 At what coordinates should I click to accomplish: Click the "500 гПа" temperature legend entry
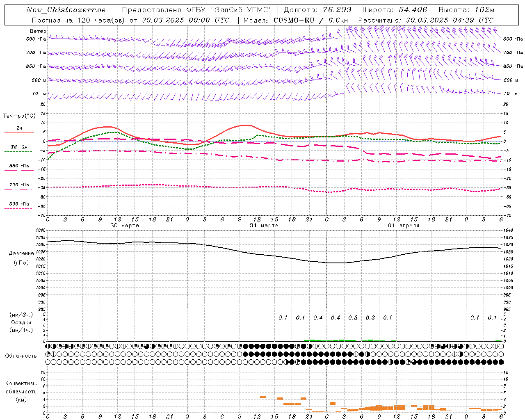click(x=19, y=204)
